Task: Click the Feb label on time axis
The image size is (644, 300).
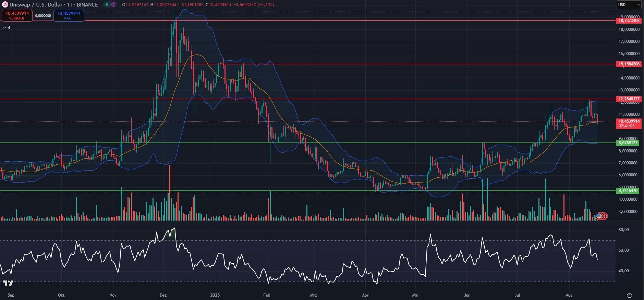Action: coord(267,295)
